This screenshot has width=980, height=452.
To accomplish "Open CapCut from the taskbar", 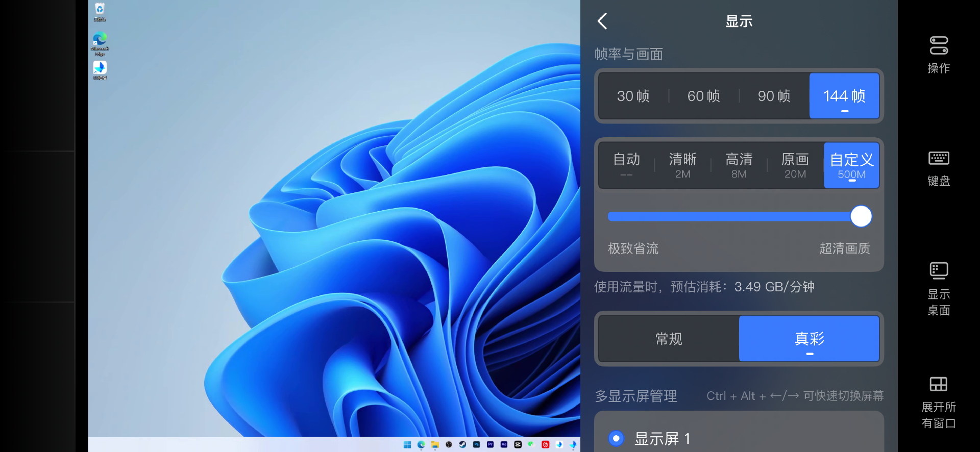I will pyautogui.click(x=518, y=444).
